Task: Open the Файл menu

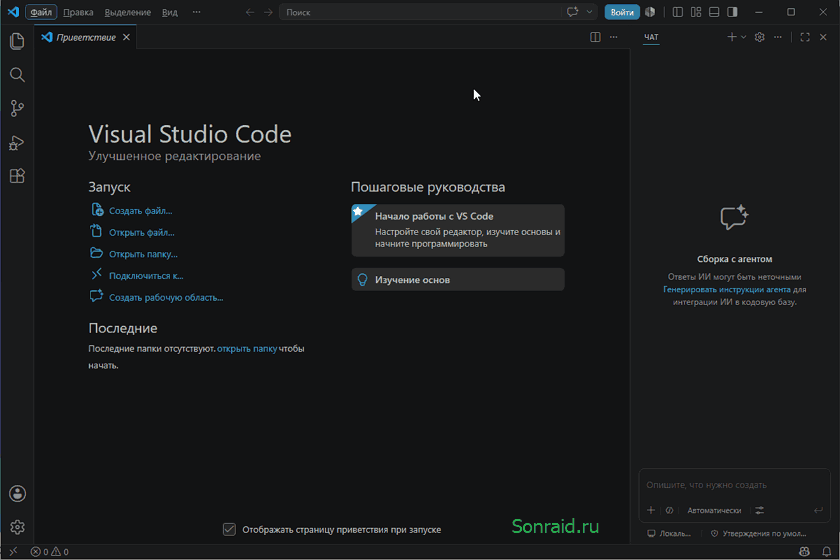Action: point(41,12)
